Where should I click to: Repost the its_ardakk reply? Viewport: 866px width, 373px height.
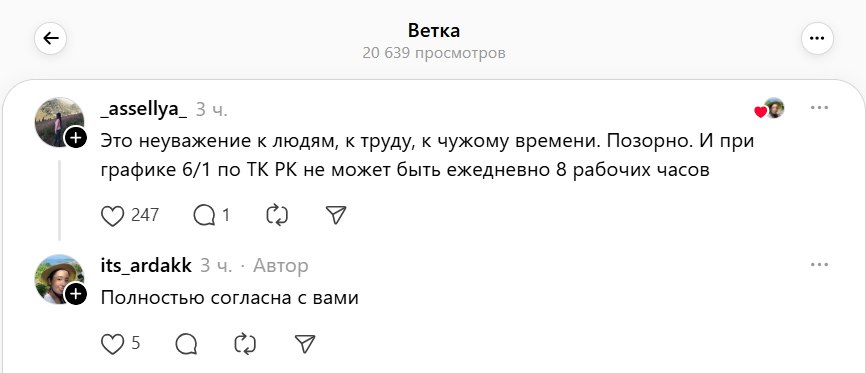click(x=245, y=344)
